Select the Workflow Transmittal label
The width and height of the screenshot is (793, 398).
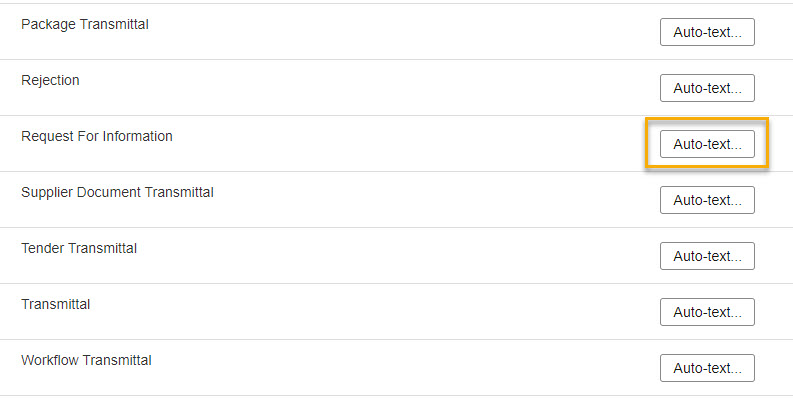tap(86, 361)
